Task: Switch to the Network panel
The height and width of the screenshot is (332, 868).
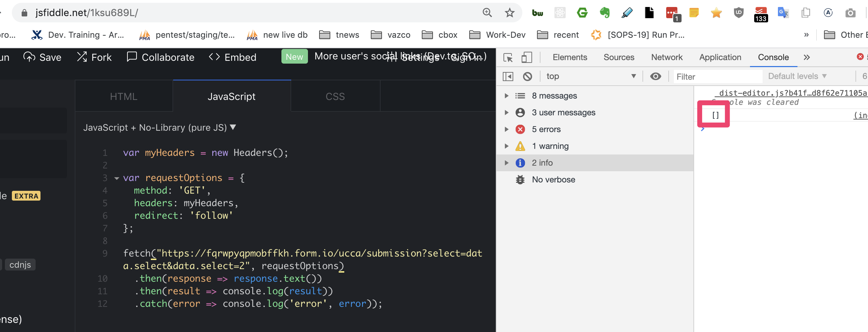Action: click(x=666, y=57)
